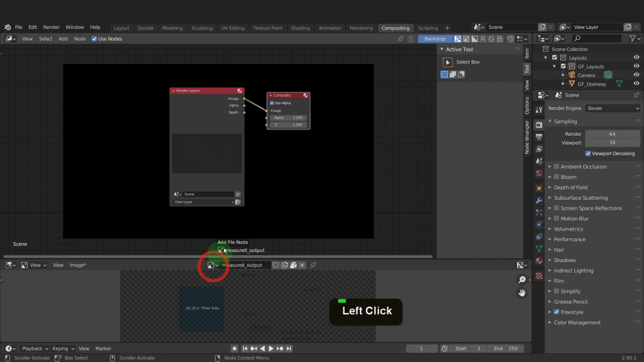Disable Viewport Denoising checkbox
Image resolution: width=644 pixels, height=362 pixels.
[x=588, y=153]
